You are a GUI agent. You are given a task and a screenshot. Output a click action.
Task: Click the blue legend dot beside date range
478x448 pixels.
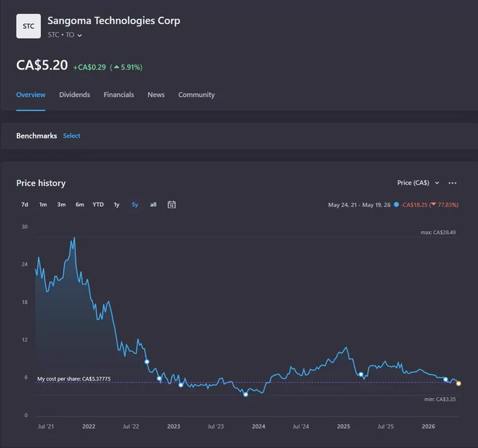coord(396,204)
